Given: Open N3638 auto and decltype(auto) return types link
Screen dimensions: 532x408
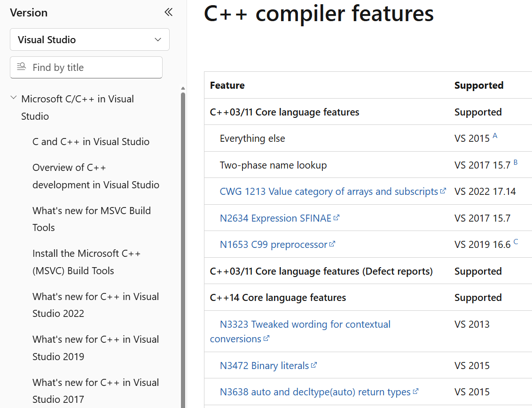Looking at the screenshot, I should (x=315, y=392).
